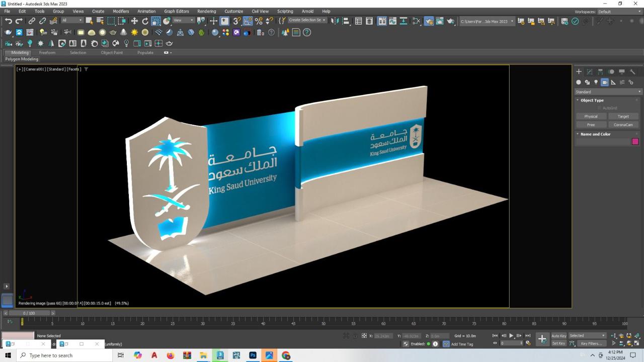
Task: Click the time slider 0 / 100 handle
Action: [x=29, y=313]
